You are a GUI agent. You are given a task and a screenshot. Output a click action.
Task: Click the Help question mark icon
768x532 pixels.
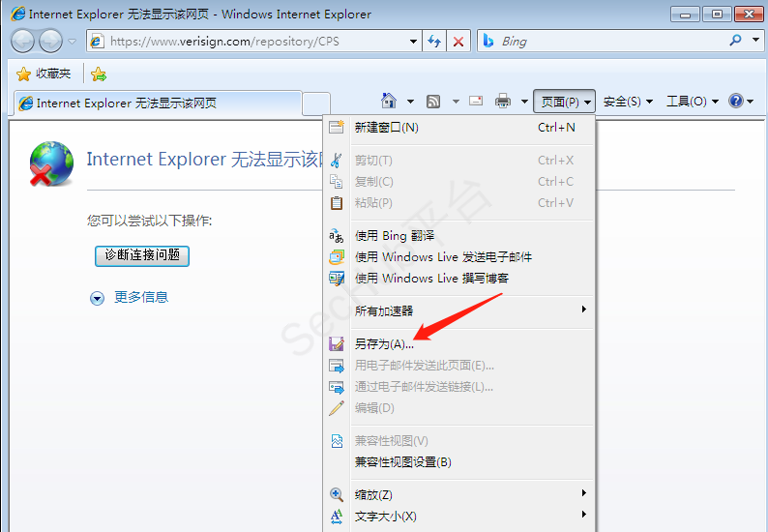point(735,102)
